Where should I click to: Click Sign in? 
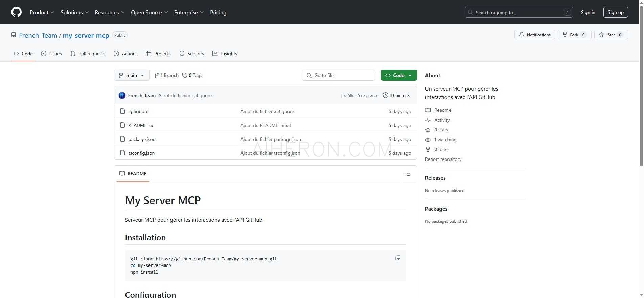588,12
